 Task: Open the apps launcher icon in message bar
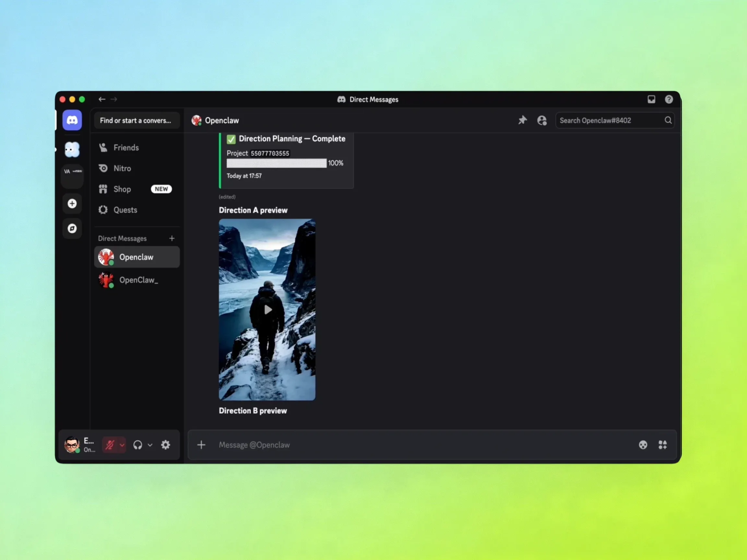pyautogui.click(x=663, y=445)
